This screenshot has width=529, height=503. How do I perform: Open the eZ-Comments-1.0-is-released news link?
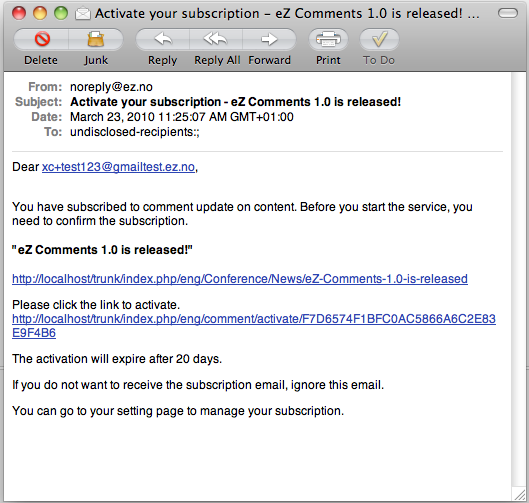tap(240, 279)
